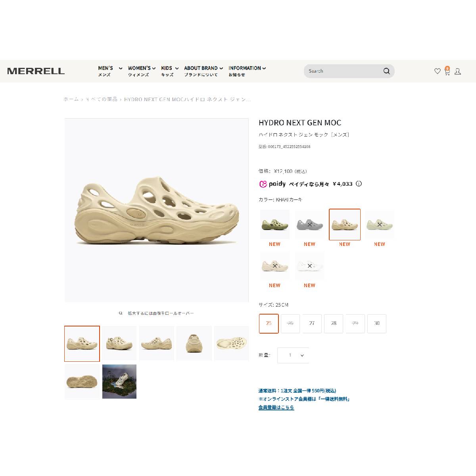The width and height of the screenshot is (476, 476).
Task: Open the quantity dropdown
Action: pyautogui.click(x=293, y=355)
